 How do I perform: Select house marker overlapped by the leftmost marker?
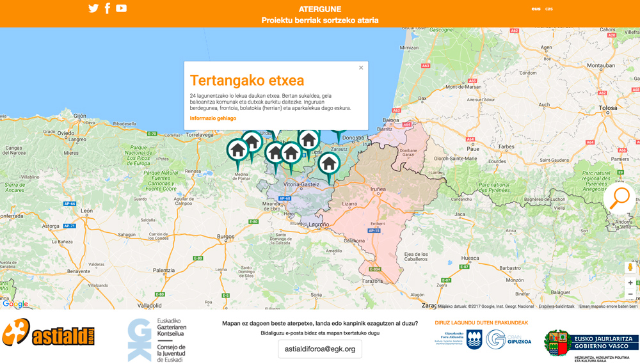pyautogui.click(x=253, y=141)
